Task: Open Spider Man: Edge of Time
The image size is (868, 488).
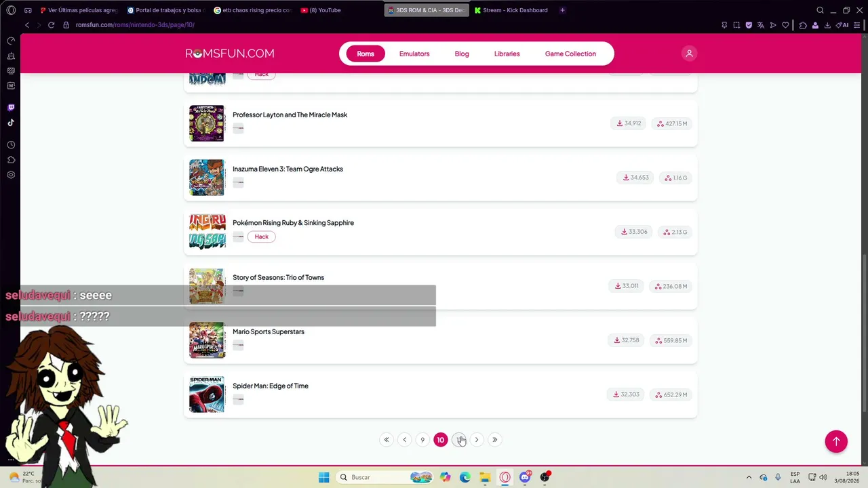Action: [271, 386]
